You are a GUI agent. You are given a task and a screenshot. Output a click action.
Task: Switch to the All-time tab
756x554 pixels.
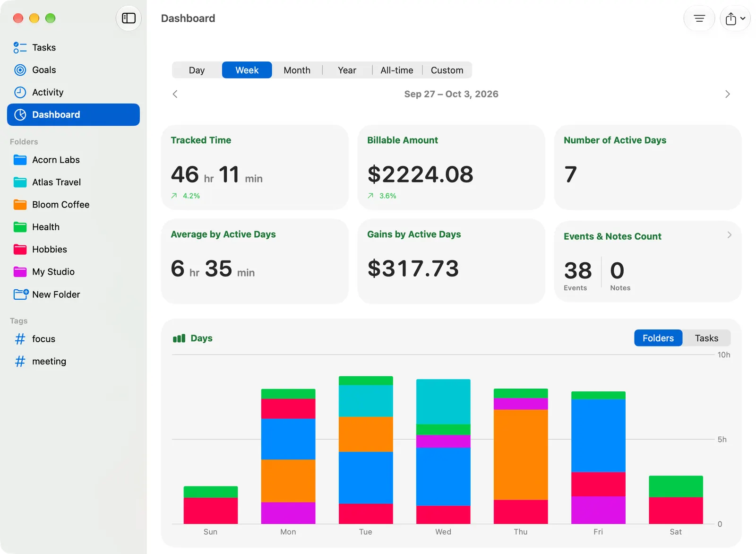tap(397, 70)
